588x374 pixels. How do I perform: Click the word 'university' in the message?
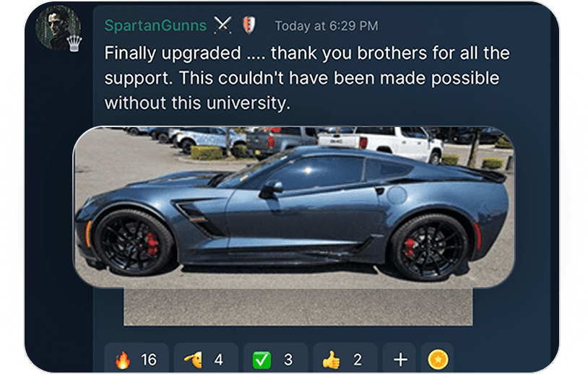pos(248,103)
